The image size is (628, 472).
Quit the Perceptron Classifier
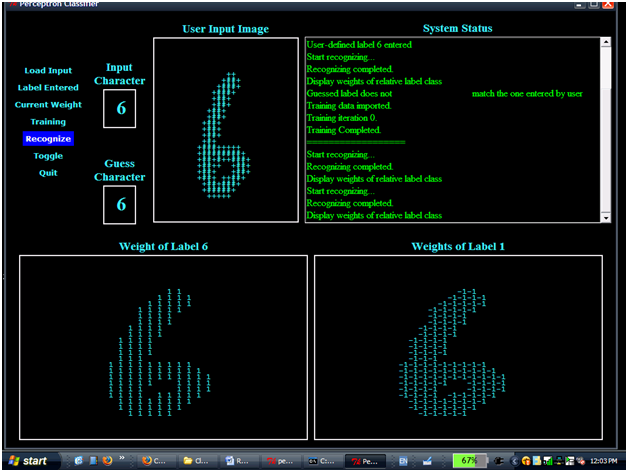coord(48,173)
